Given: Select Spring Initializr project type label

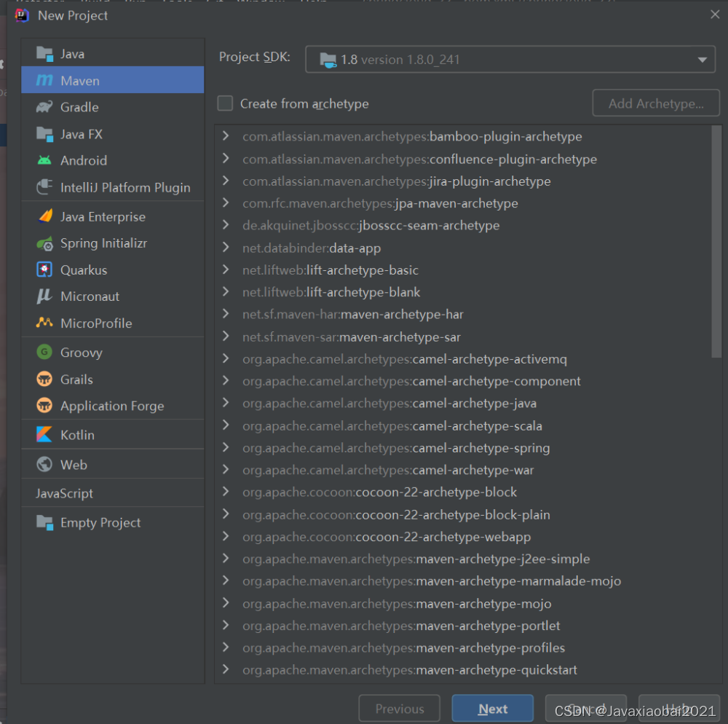Looking at the screenshot, I should pyautogui.click(x=103, y=243).
